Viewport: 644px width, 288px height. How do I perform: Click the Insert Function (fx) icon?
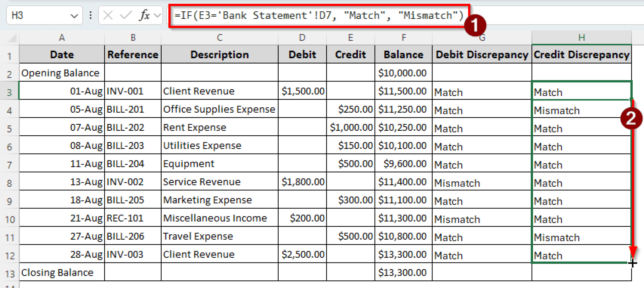(x=144, y=15)
